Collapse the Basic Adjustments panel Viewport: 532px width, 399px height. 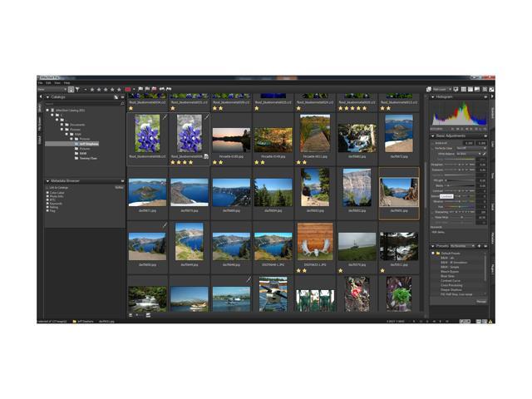pos(433,136)
